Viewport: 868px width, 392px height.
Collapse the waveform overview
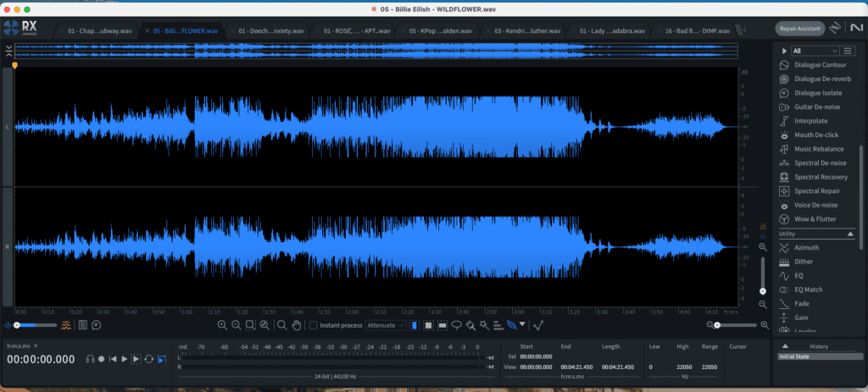pyautogui.click(x=8, y=51)
